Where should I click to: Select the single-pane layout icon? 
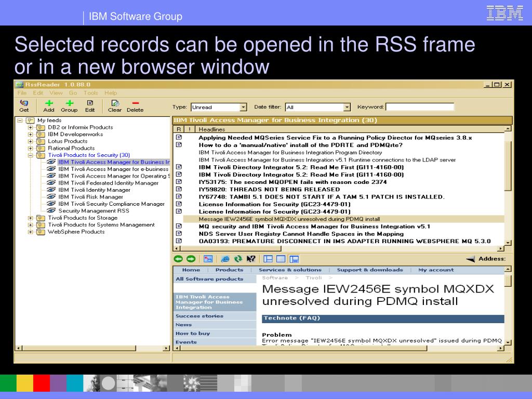tap(281, 259)
